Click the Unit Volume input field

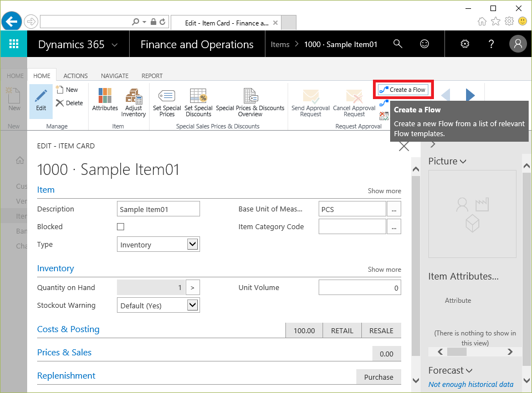[360, 288]
